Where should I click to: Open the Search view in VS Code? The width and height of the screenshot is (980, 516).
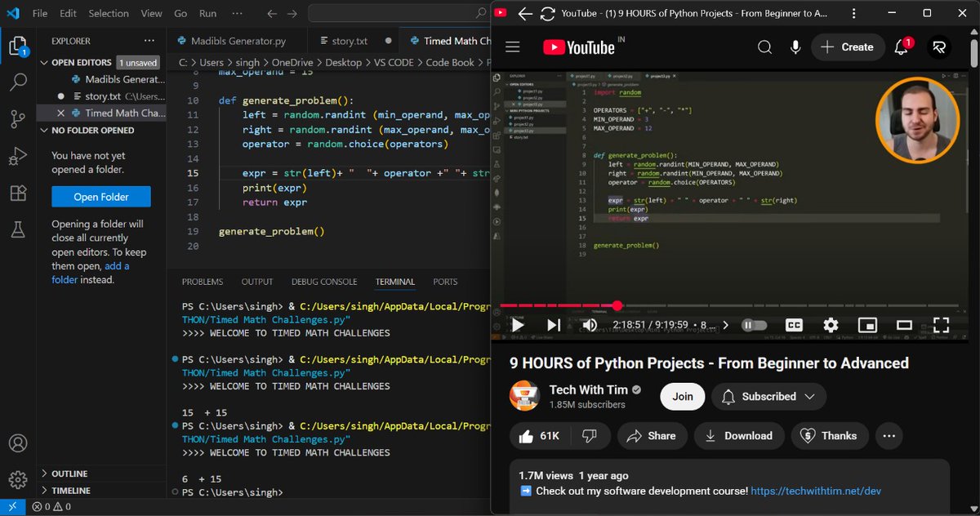(x=18, y=82)
